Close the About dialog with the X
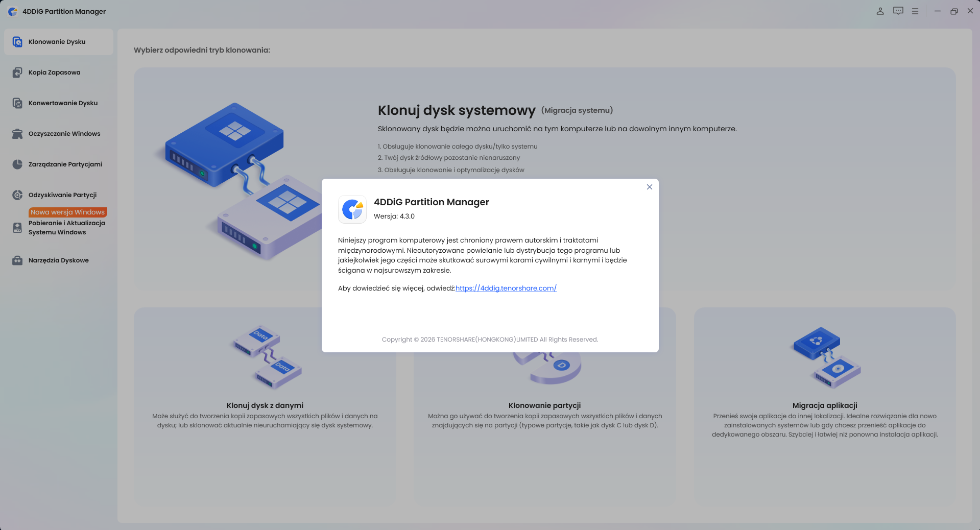Image resolution: width=980 pixels, height=530 pixels. (x=650, y=187)
